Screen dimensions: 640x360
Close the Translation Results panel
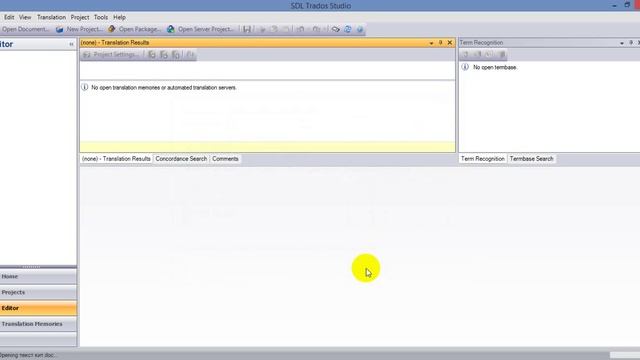pyautogui.click(x=450, y=42)
